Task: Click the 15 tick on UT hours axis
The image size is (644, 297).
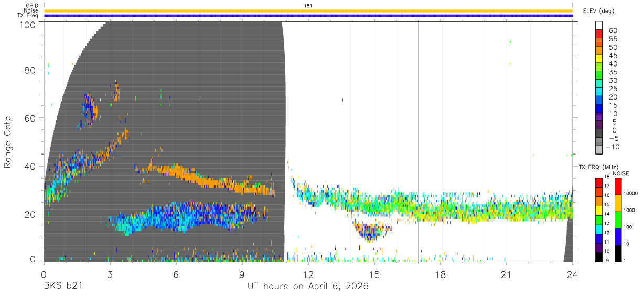Action: pyautogui.click(x=374, y=274)
